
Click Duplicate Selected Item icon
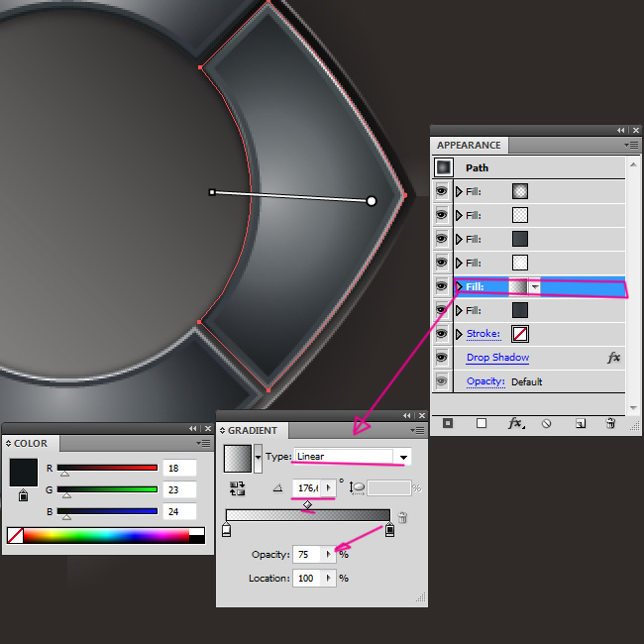point(581,423)
